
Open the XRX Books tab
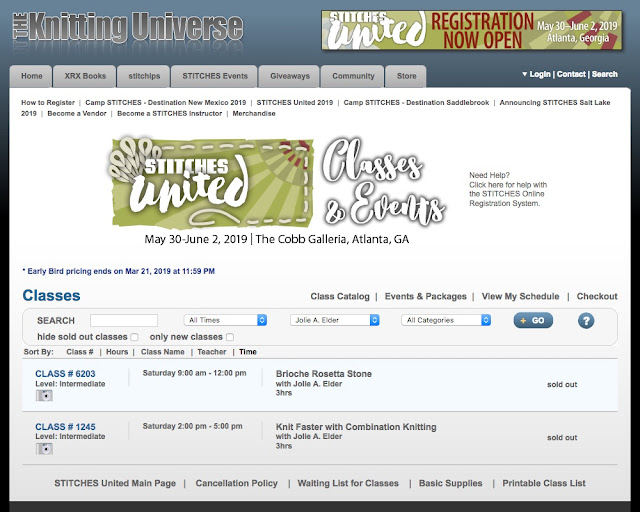point(84,76)
